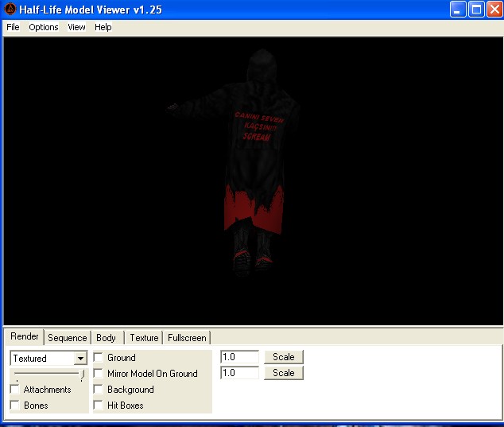The height and width of the screenshot is (427, 504).
Task: Toggle the Background checkbox
Action: 99,390
